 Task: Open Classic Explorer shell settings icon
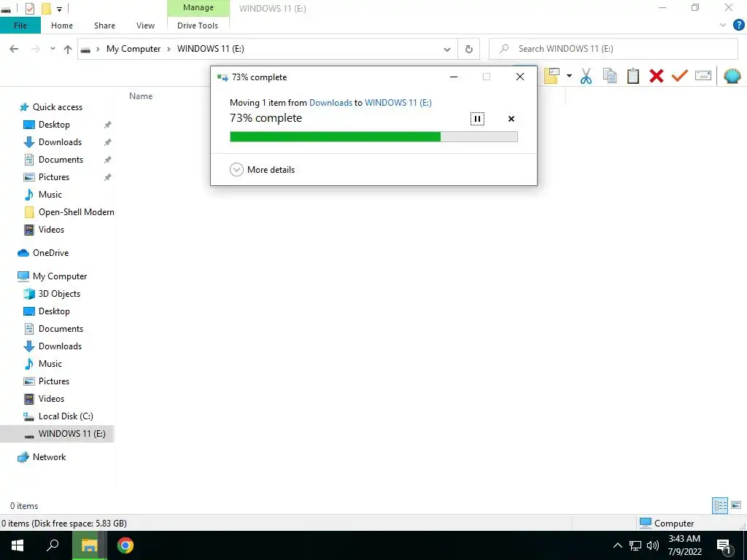coord(732,76)
